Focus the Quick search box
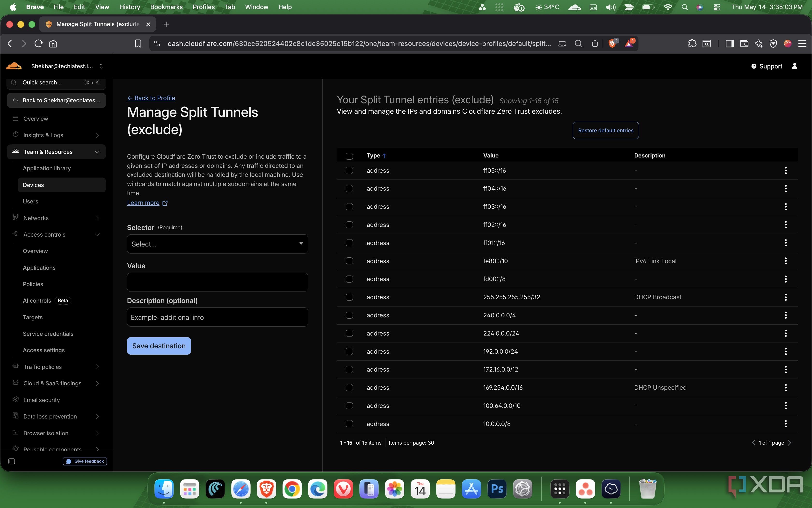Screen dimensions: 812x508 (56, 83)
